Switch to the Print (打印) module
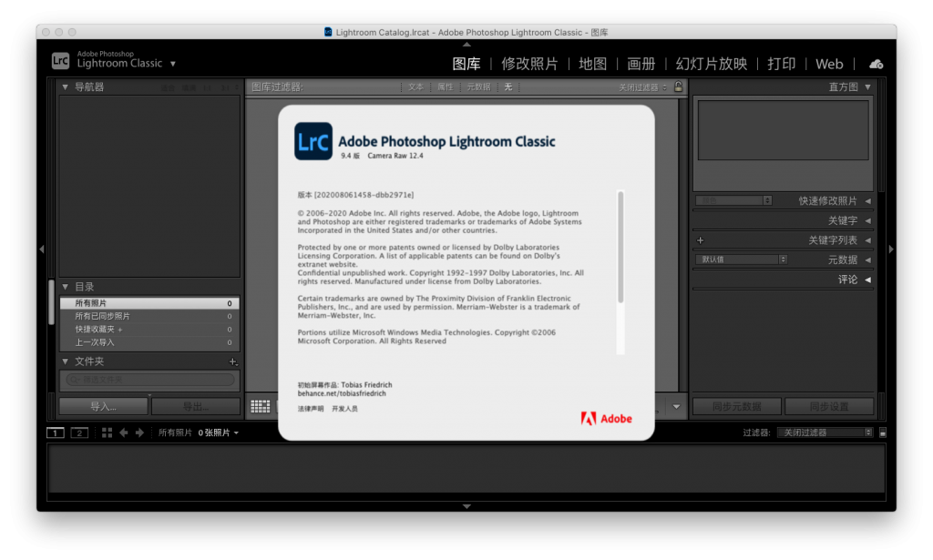 [781, 64]
